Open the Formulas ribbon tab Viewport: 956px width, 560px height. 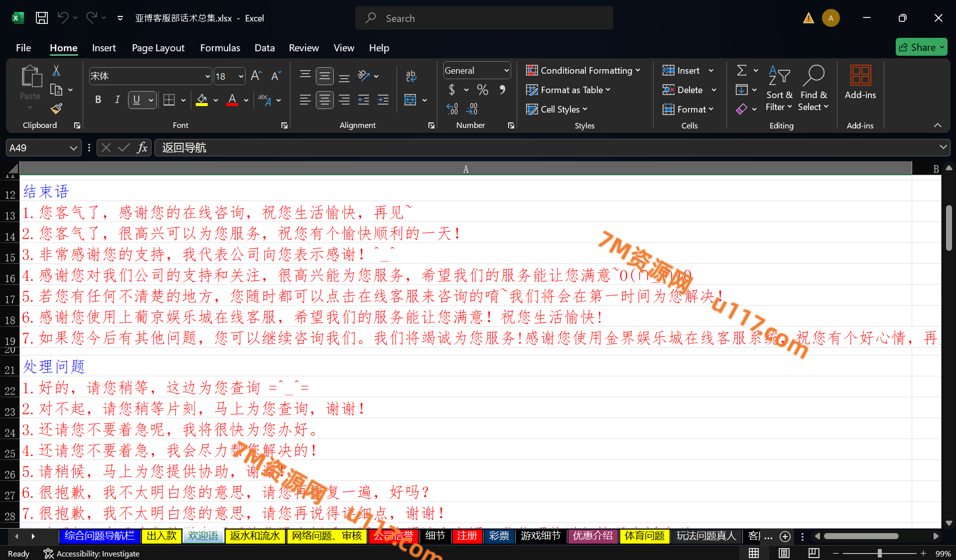click(x=220, y=48)
